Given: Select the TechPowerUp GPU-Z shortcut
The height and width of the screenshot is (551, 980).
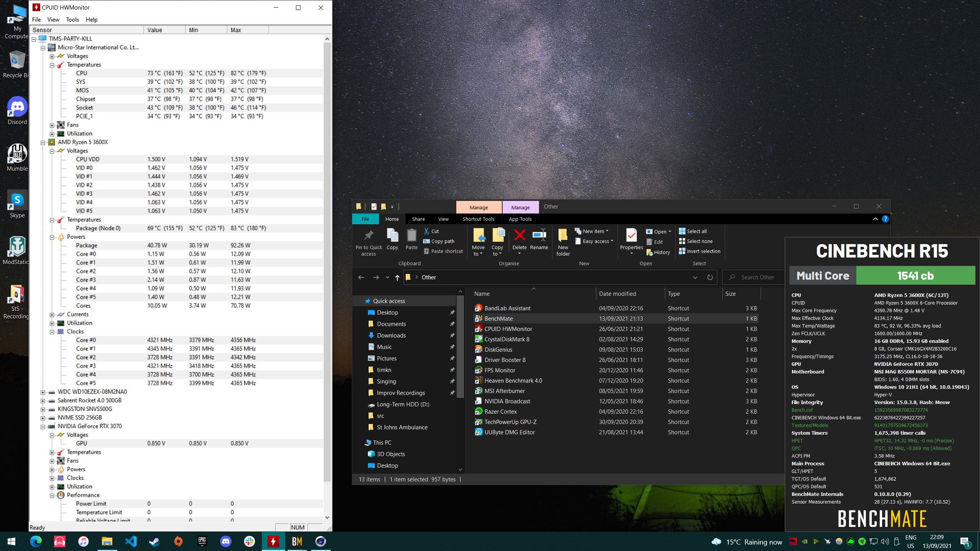Looking at the screenshot, I should click(x=510, y=422).
